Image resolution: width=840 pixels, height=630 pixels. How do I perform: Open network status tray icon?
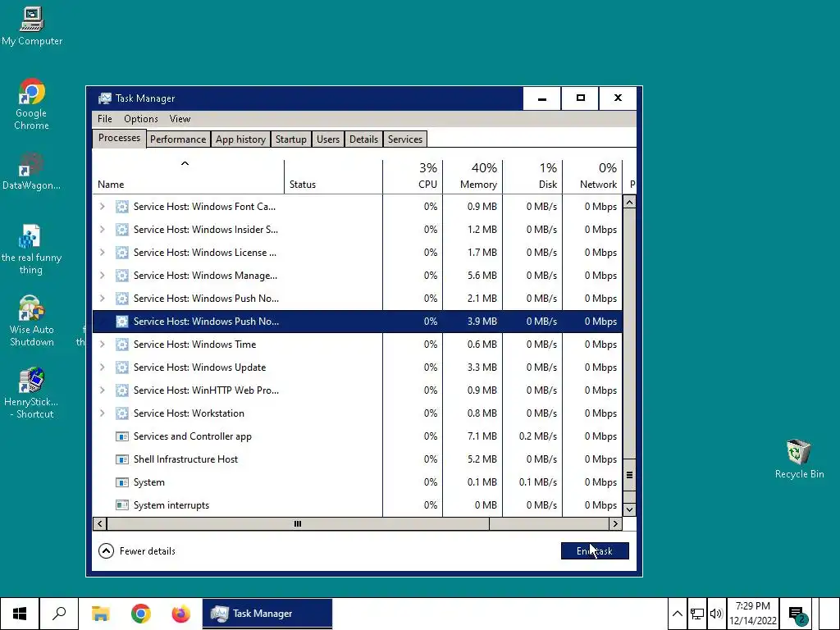(x=697, y=614)
